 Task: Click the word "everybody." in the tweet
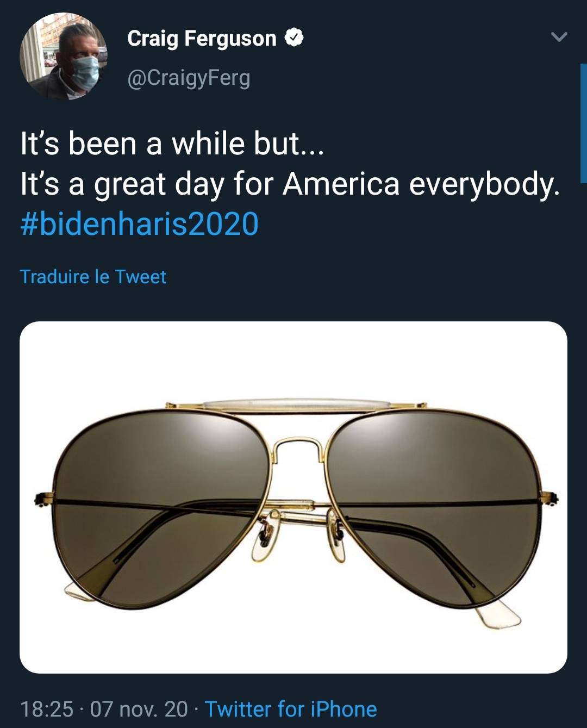coord(484,184)
